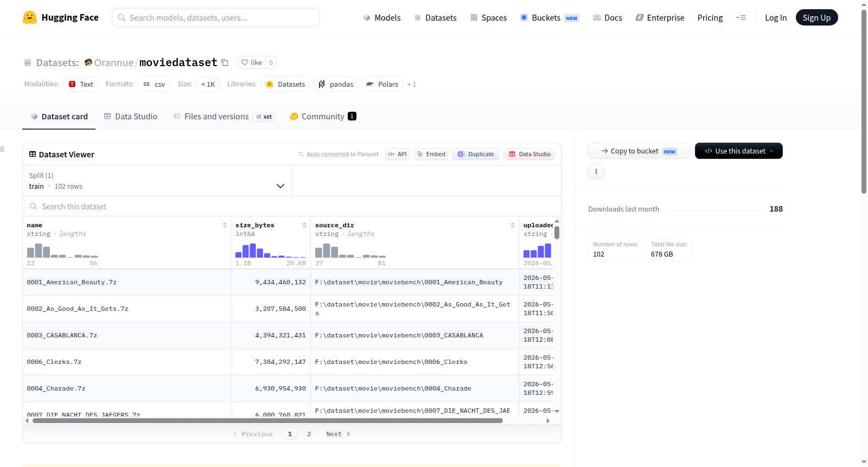Focus the search models, datasets, users field
Viewport: 868px width, 467px height.
pos(216,17)
